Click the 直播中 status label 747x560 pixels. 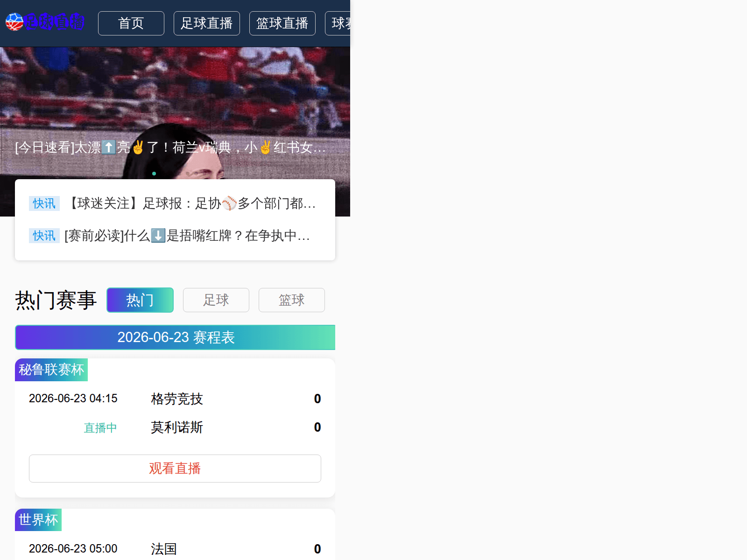click(x=100, y=428)
